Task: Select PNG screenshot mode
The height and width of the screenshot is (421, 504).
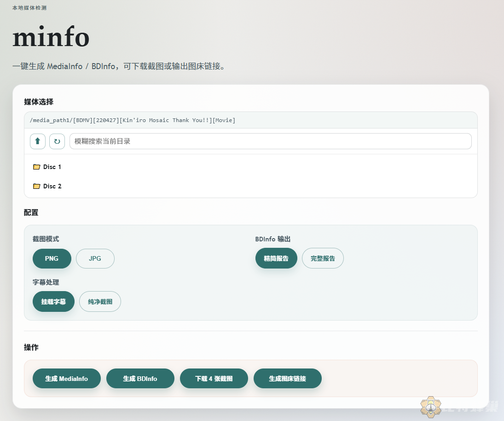Action: (52, 258)
